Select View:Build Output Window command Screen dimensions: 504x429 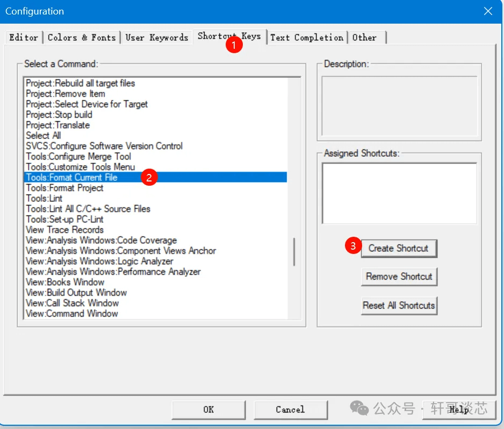(76, 293)
